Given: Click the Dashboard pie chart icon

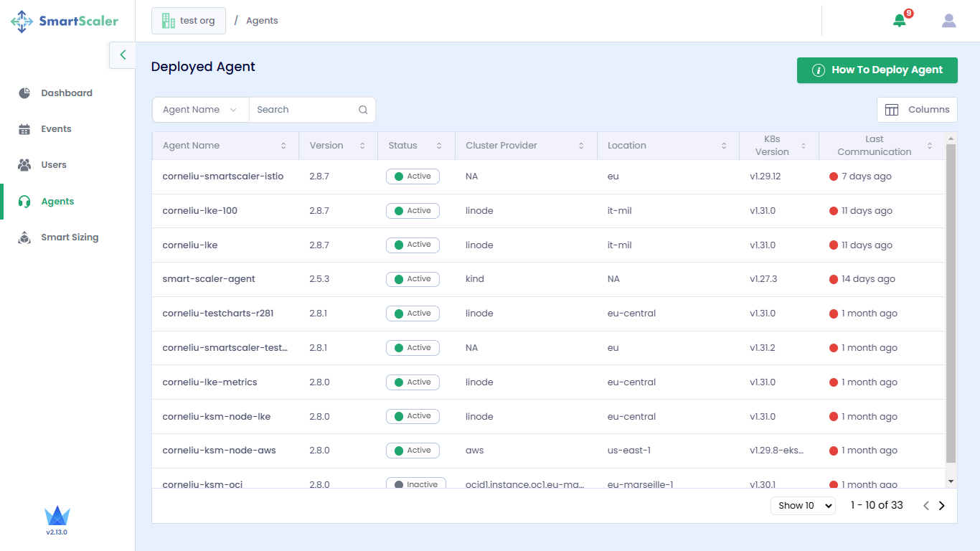Looking at the screenshot, I should (x=24, y=93).
